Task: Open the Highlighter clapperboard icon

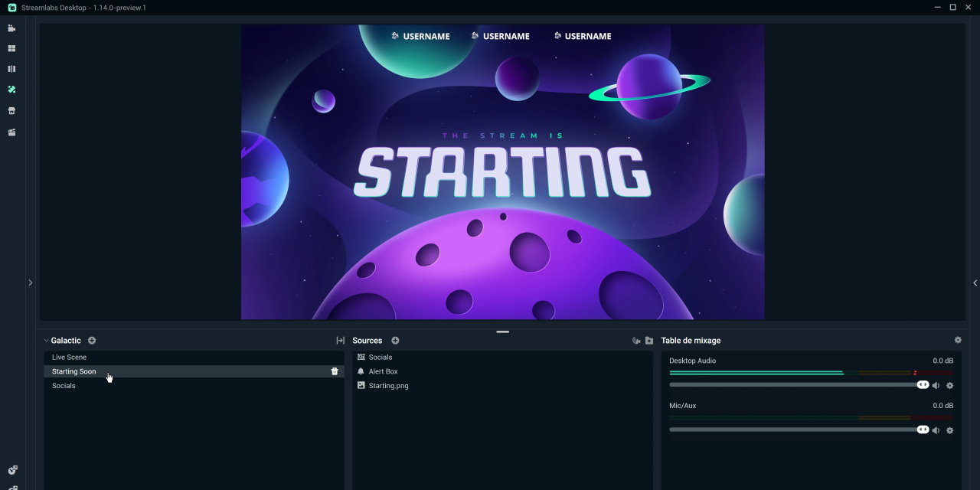Action: (x=11, y=132)
